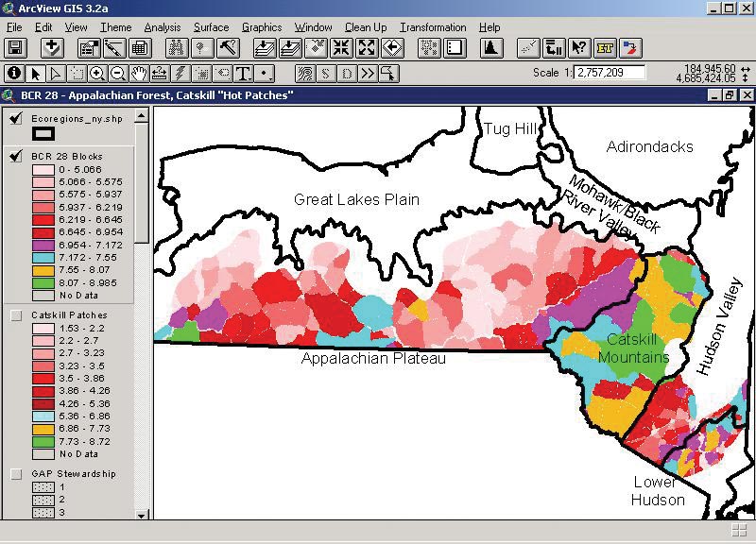Click the table of contents scrollbar thumb

coord(141,183)
